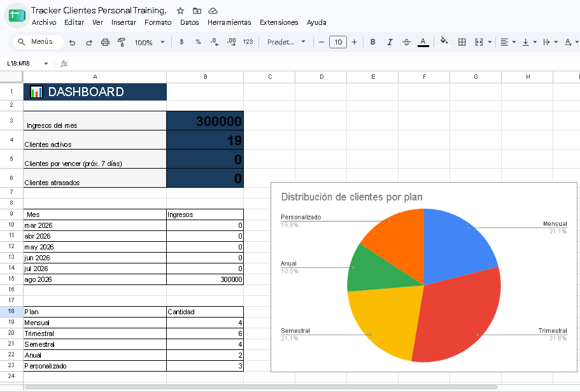The image size is (580, 392).
Task: Decrease font size with minus
Action: click(x=322, y=42)
